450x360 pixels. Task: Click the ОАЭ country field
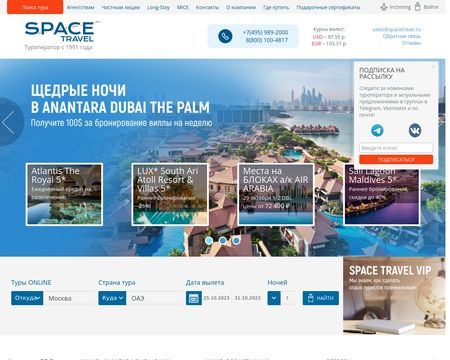point(155,298)
